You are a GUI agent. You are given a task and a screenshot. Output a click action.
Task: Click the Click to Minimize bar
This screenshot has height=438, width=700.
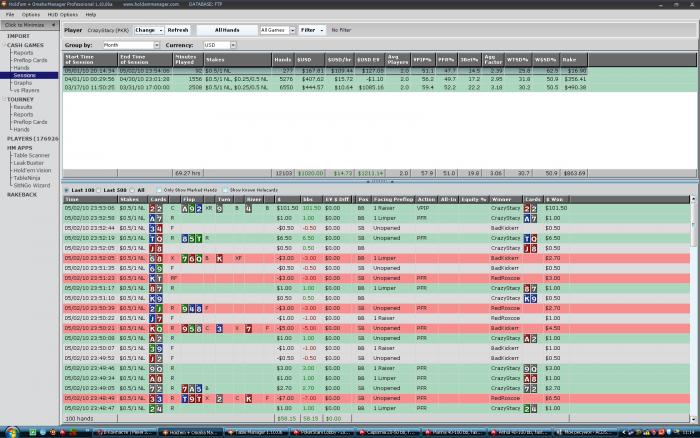coord(29,25)
